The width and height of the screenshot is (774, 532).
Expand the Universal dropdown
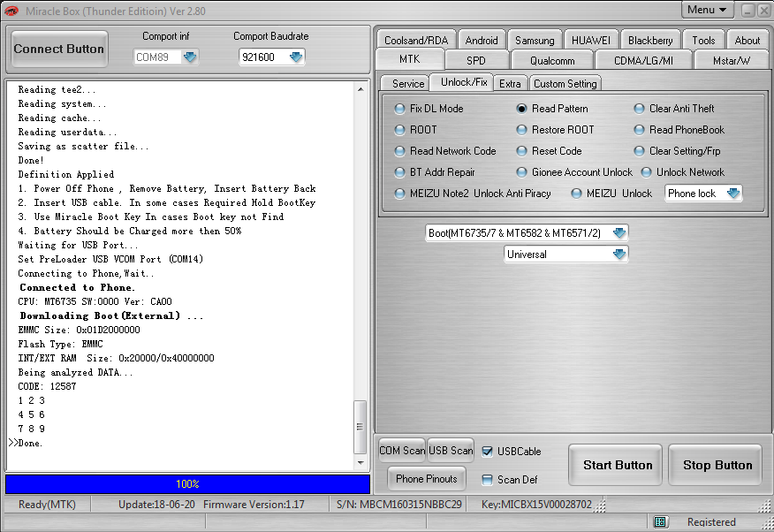coord(619,255)
